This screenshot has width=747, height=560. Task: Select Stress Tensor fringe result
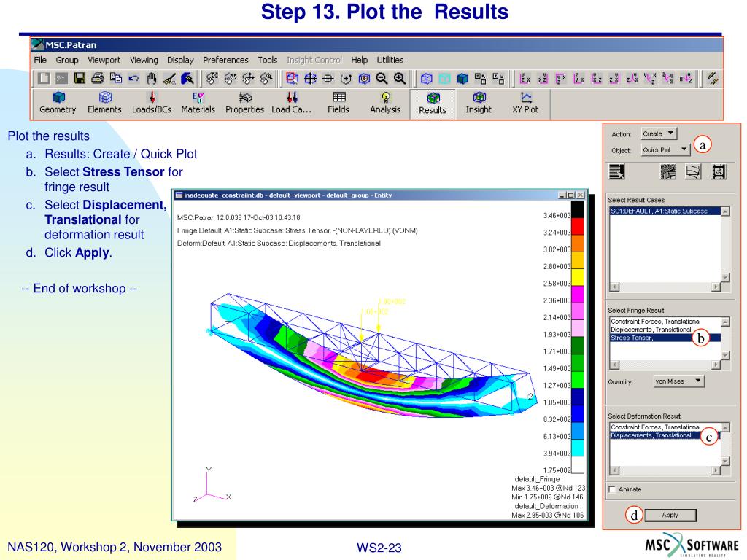pyautogui.click(x=665, y=338)
